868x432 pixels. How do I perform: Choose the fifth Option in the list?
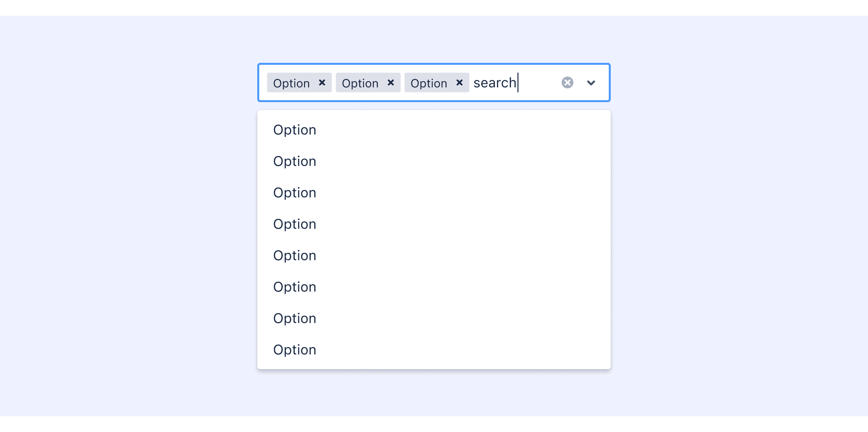[295, 255]
